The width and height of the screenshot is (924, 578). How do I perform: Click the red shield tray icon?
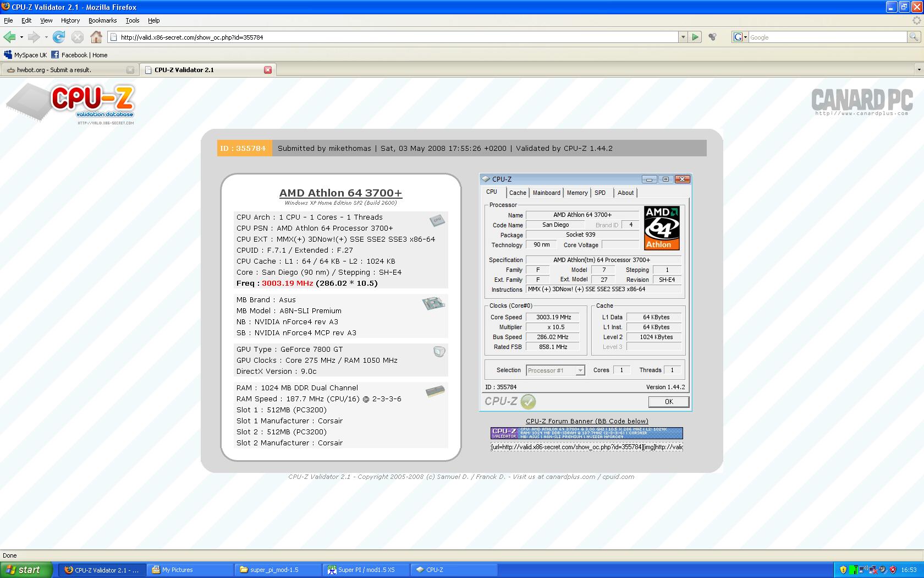point(893,570)
